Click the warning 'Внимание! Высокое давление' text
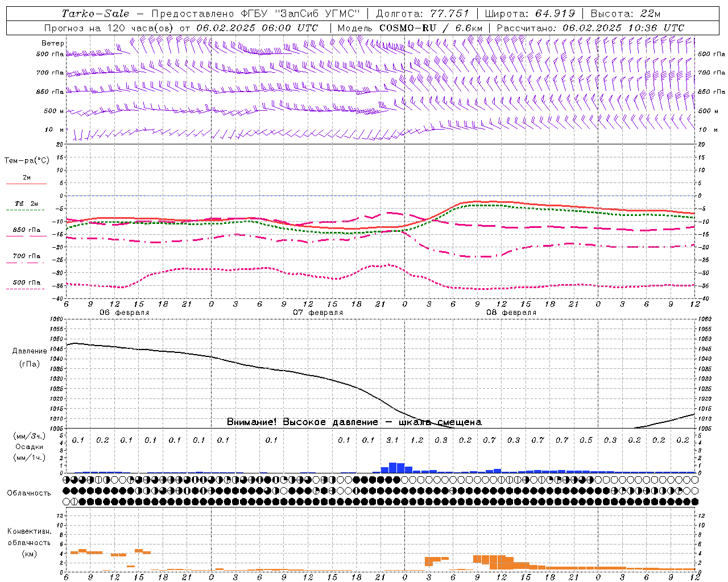This screenshot has width=728, height=582. [303, 422]
